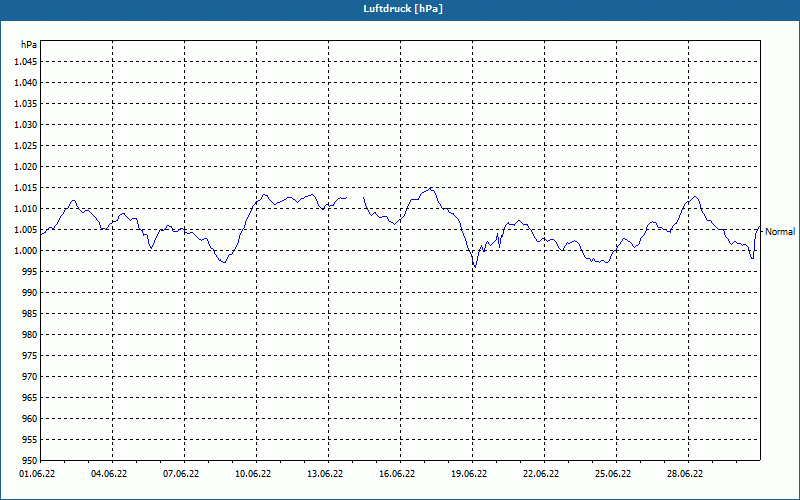Click the 13.06.22 date label
Image resolution: width=800 pixels, height=500 pixels.
pos(325,474)
